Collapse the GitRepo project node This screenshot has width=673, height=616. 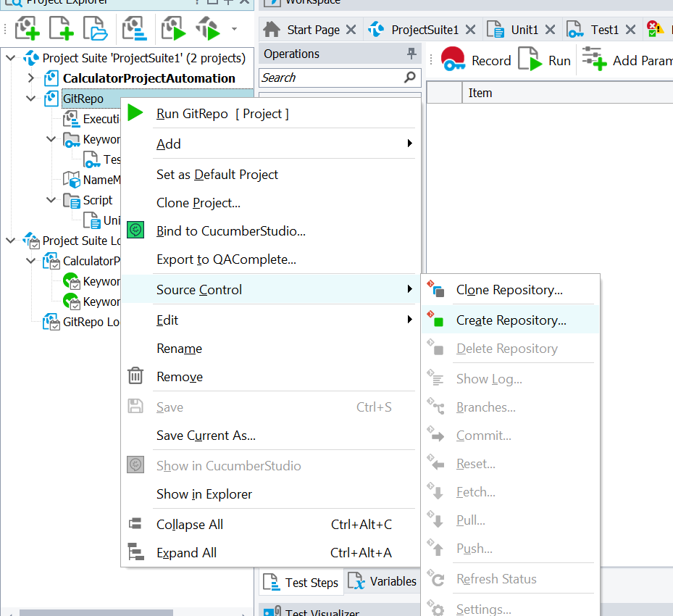click(30, 99)
